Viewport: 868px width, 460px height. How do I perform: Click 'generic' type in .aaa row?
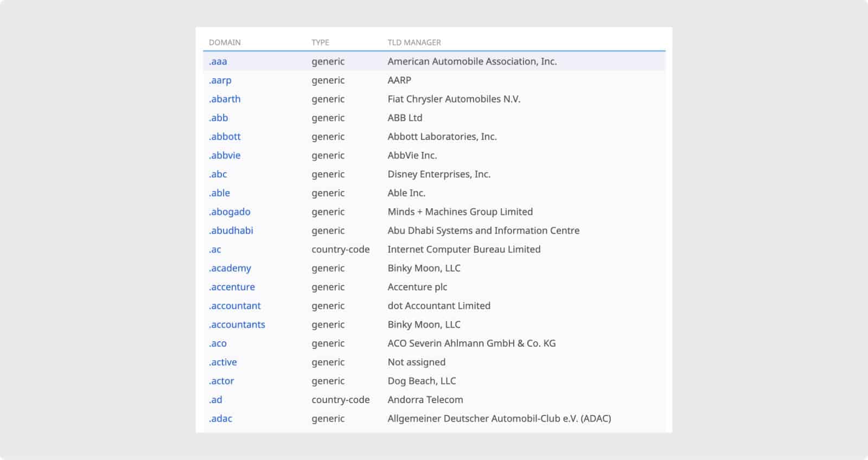click(328, 61)
